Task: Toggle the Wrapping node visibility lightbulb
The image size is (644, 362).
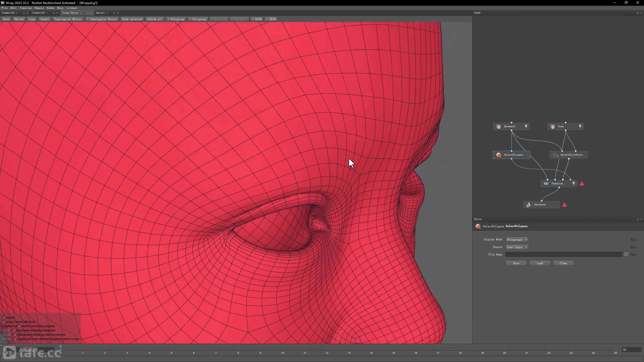Action: 574,184
